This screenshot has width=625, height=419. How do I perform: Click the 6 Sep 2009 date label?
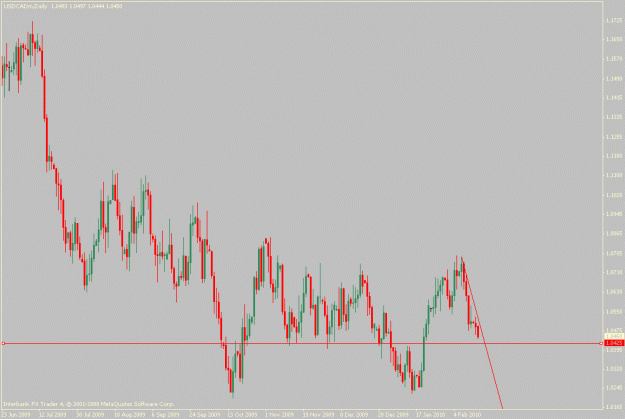[166, 415]
